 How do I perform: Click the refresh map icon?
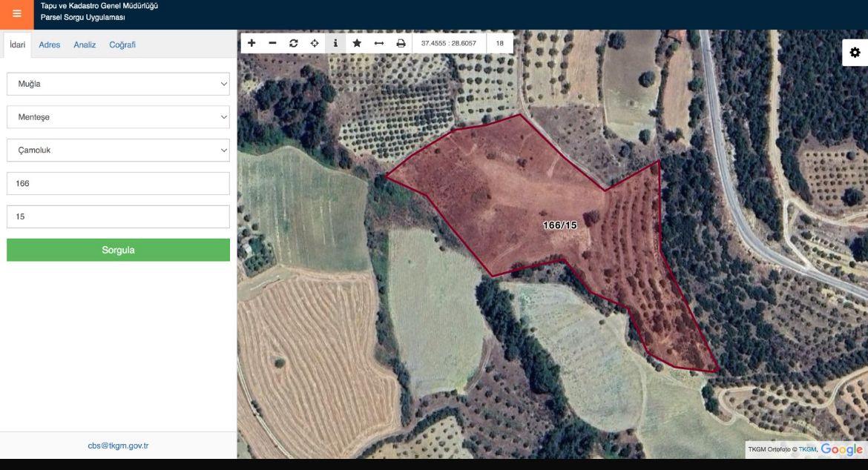[x=294, y=43]
